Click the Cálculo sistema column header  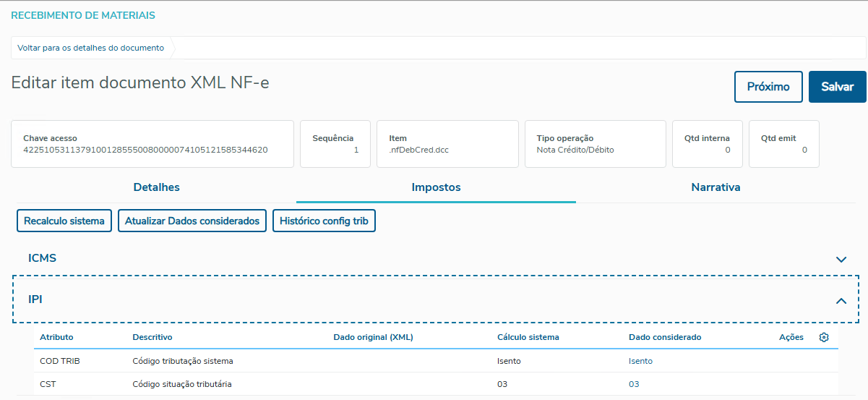[528, 337]
